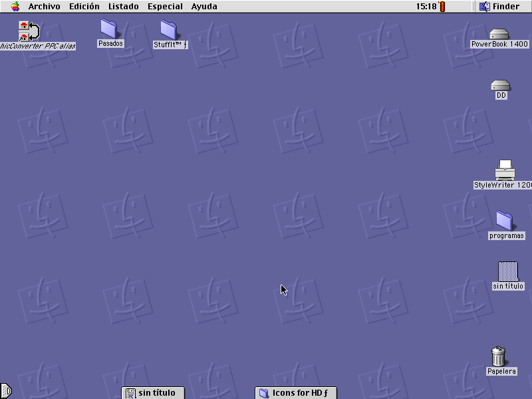
Task: Click the PowerBook 1400 label
Action: pyautogui.click(x=499, y=44)
